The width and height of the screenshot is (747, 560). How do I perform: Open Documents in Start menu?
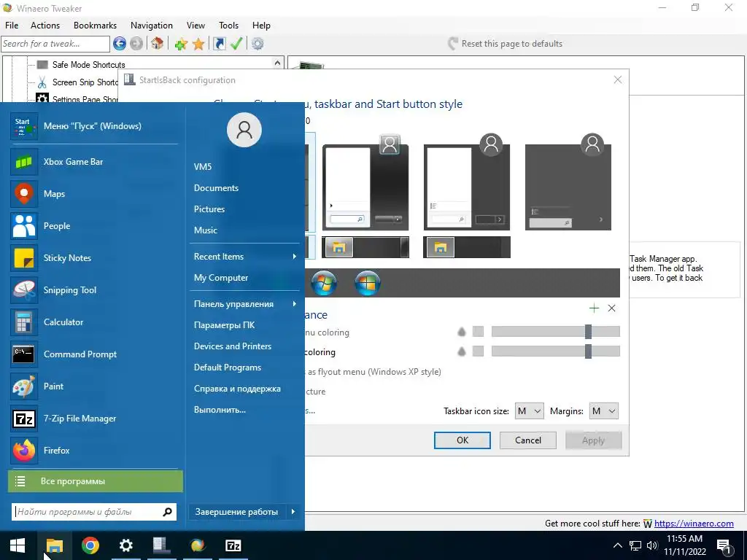(x=245, y=188)
